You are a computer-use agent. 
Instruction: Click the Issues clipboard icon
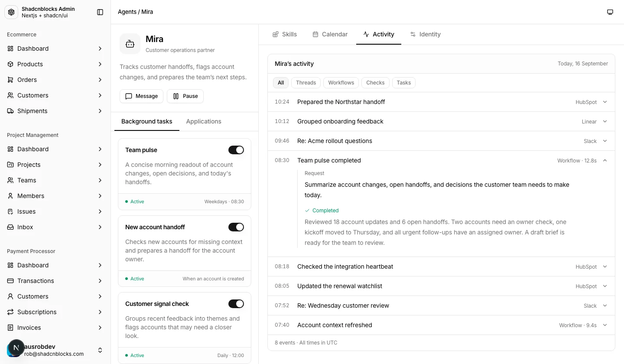pos(10,211)
